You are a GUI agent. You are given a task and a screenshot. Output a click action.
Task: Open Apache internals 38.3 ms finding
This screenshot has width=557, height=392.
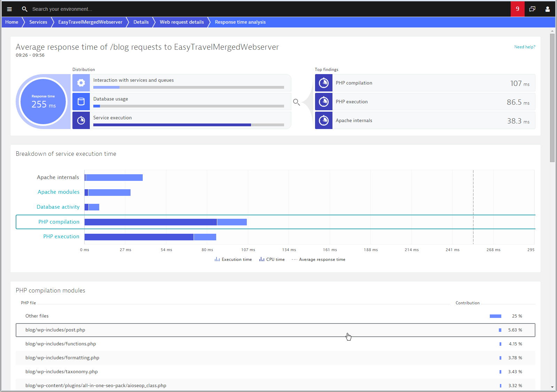(x=425, y=120)
